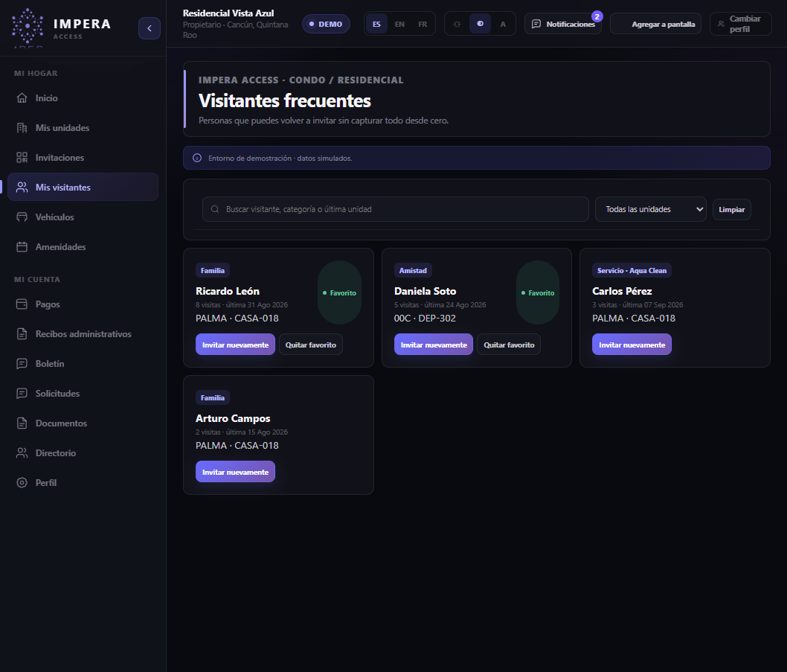Select Mis visitantes menu item
The width and height of the screenshot is (787, 672).
pos(83,187)
